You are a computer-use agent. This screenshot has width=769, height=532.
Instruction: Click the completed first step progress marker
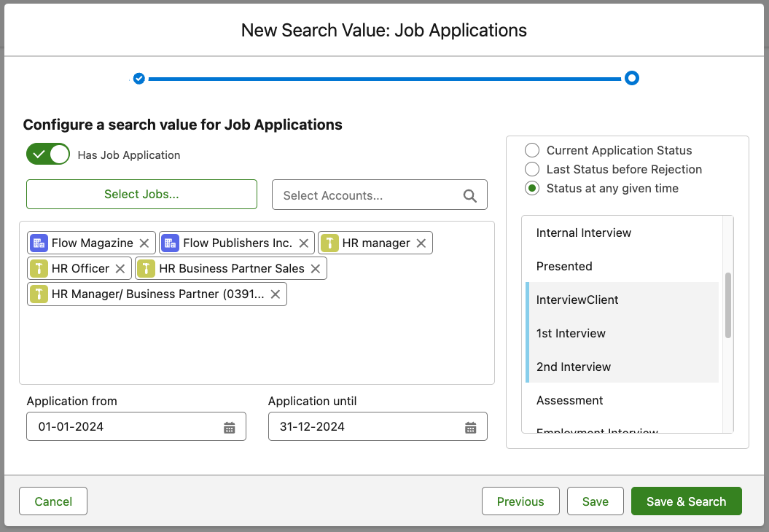pyautogui.click(x=139, y=79)
